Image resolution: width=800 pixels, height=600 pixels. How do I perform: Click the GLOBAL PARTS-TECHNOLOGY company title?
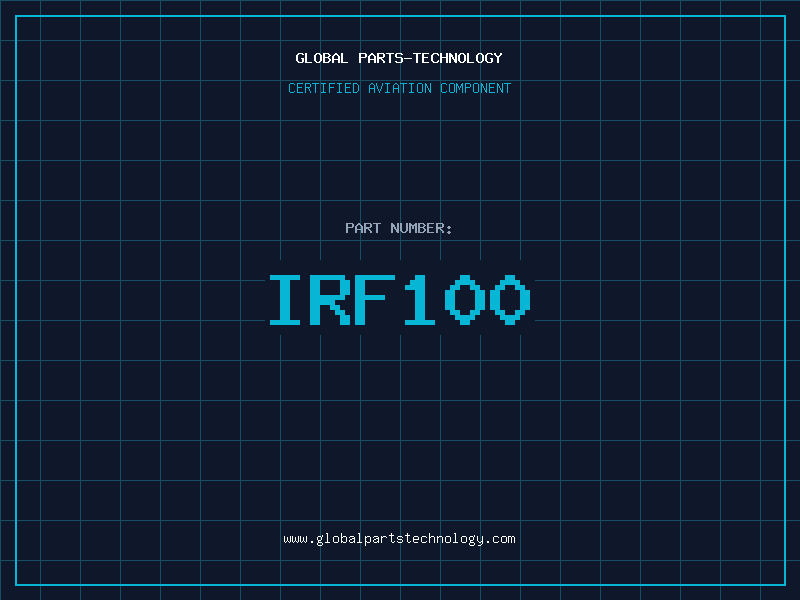pyautogui.click(x=399, y=58)
